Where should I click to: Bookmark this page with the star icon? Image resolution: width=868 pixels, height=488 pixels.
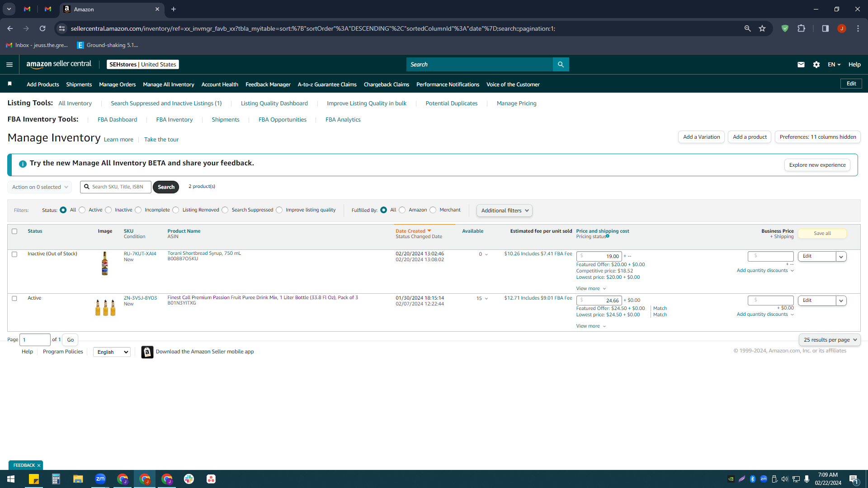pos(762,28)
